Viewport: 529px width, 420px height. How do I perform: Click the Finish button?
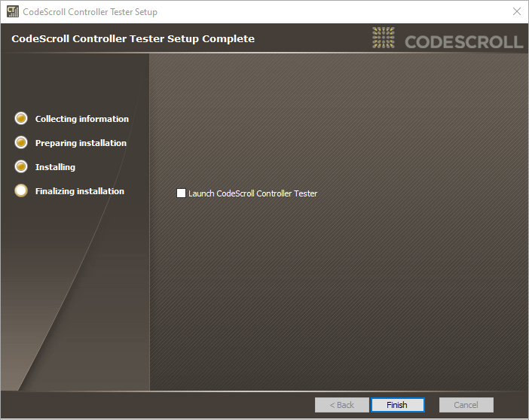coord(397,405)
